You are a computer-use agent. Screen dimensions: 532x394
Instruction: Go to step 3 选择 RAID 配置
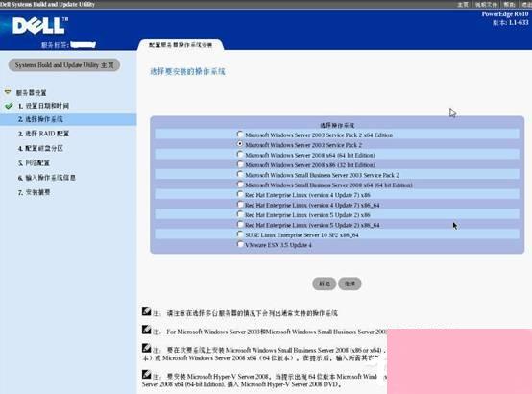pos(43,134)
